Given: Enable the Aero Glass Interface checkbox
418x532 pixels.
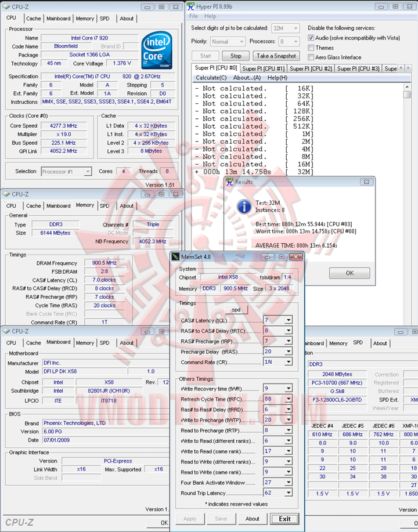Looking at the screenshot, I should tap(311, 57).
